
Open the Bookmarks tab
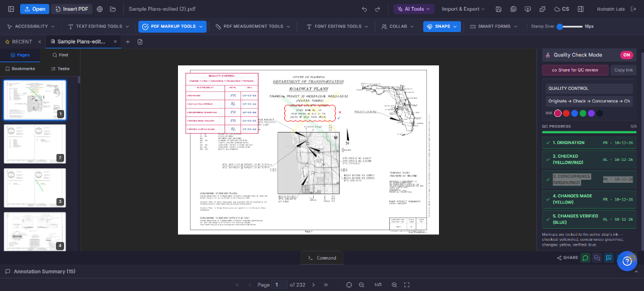[x=19, y=69]
